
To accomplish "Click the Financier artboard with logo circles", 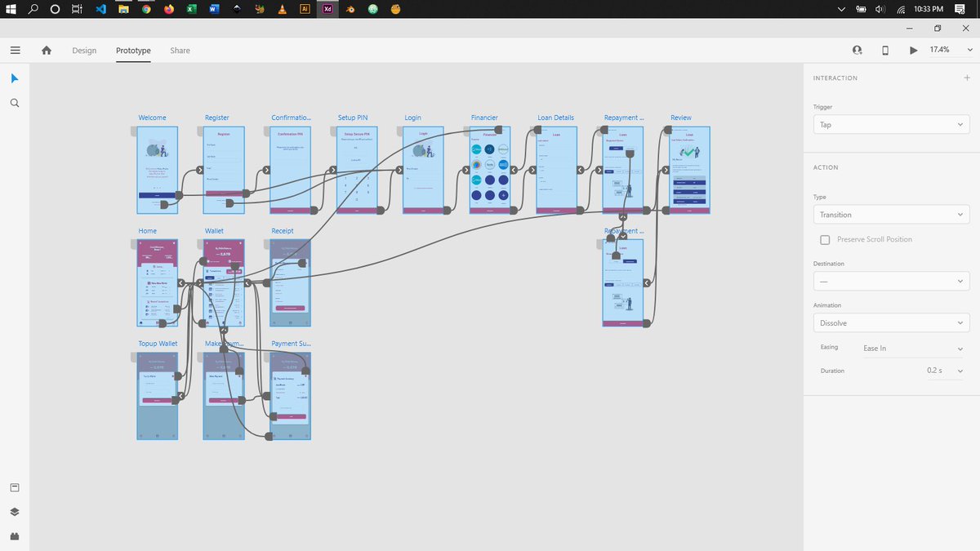I will (490, 170).
